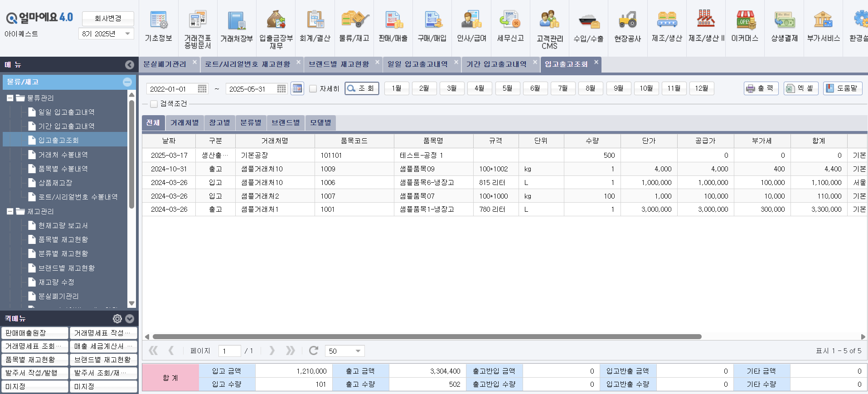Open the 이커머스 module icon

[x=745, y=27]
